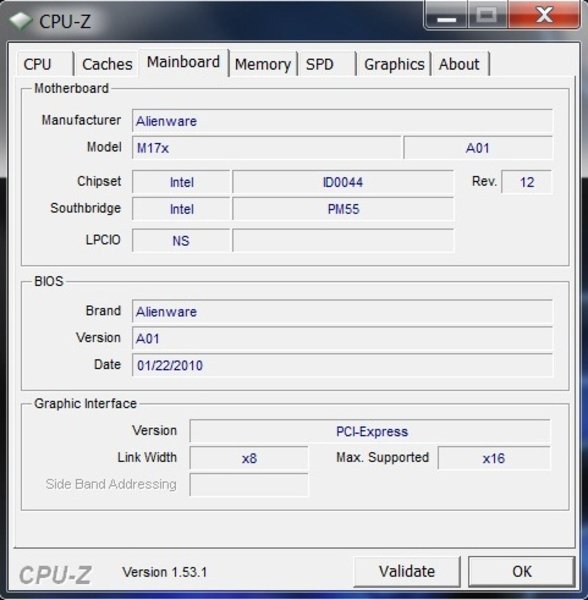Viewport: 588px width, 600px height.
Task: Minimize the CPU-Z window
Action: (x=446, y=15)
